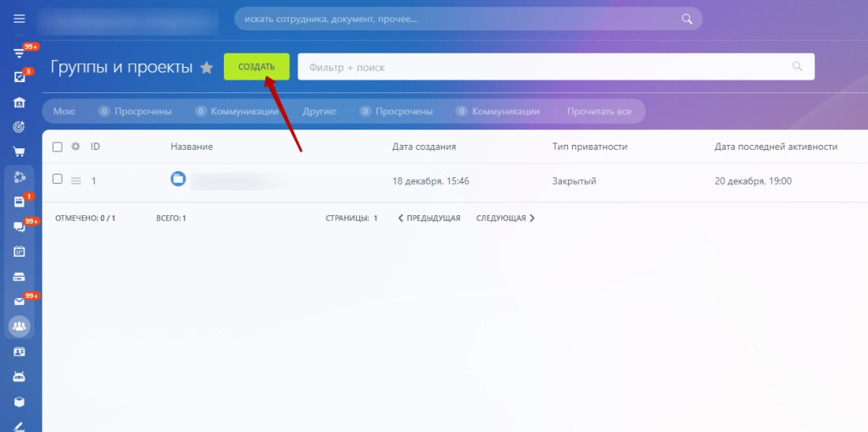Click the blue folder icon of group 1

tap(178, 179)
